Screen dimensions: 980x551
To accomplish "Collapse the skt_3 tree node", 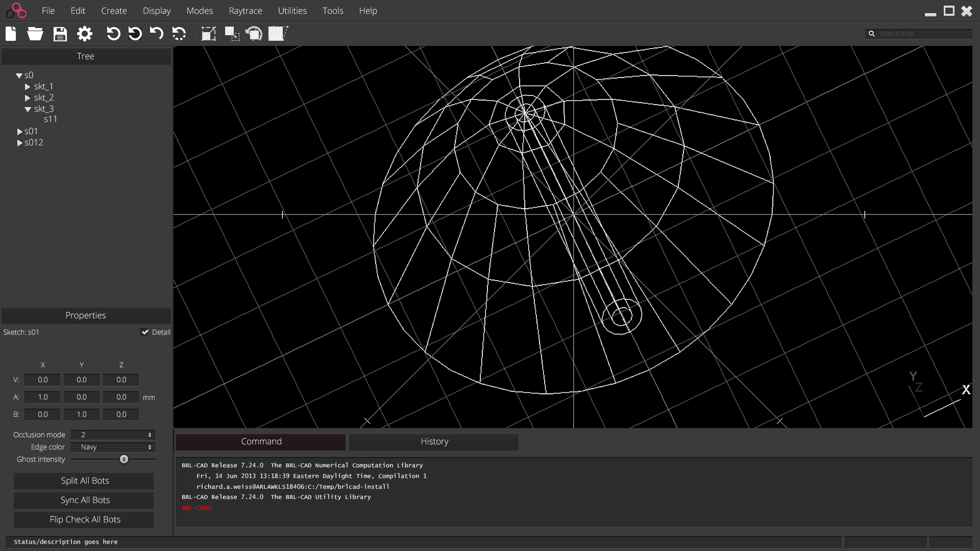I will click(x=28, y=108).
